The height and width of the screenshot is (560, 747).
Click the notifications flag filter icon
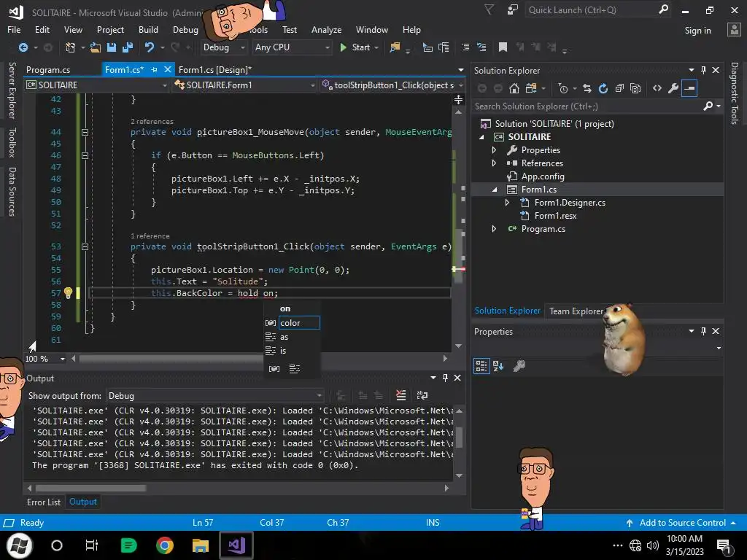pyautogui.click(x=489, y=10)
